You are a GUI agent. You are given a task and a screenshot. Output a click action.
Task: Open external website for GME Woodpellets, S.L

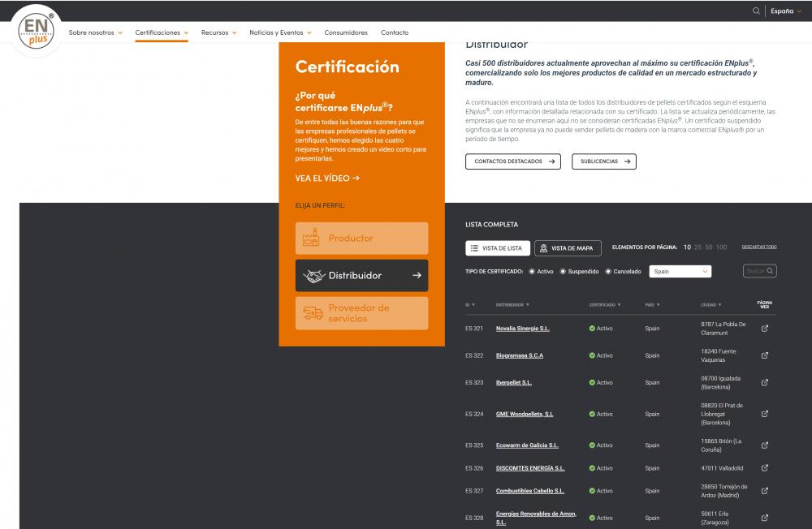coord(765,414)
